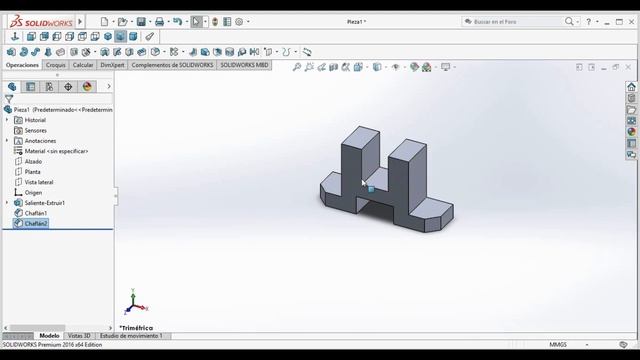Click the Section View icon
This screenshot has height=360, width=640.
click(333, 67)
